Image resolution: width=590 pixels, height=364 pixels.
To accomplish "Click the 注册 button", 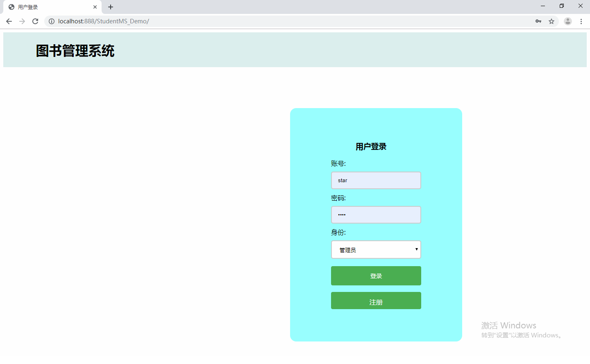I will (x=376, y=301).
